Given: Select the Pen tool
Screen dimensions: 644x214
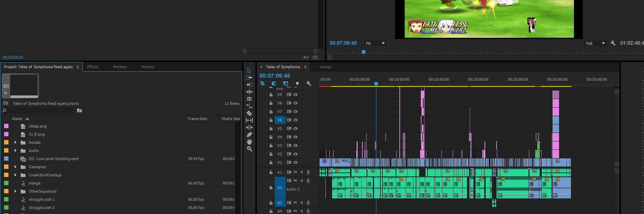Looking at the screenshot, I should pyautogui.click(x=249, y=135).
